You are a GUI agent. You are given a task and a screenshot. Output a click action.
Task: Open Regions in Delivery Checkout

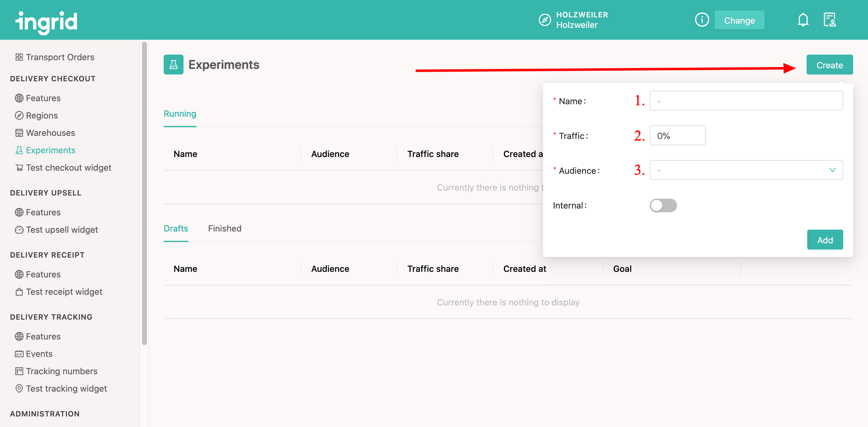42,115
